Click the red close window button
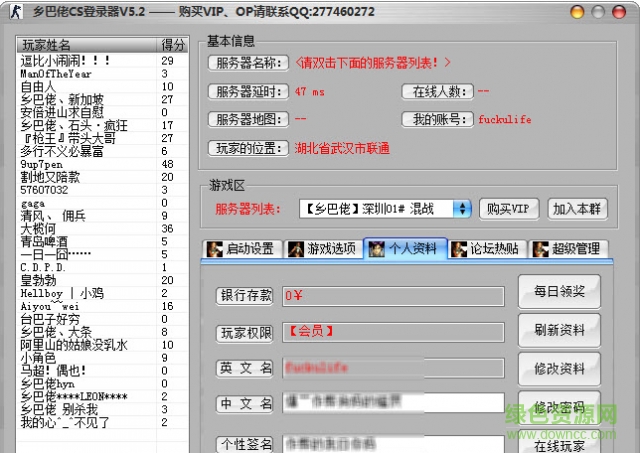Screen dimensions: 640x453 pyautogui.click(x=619, y=12)
